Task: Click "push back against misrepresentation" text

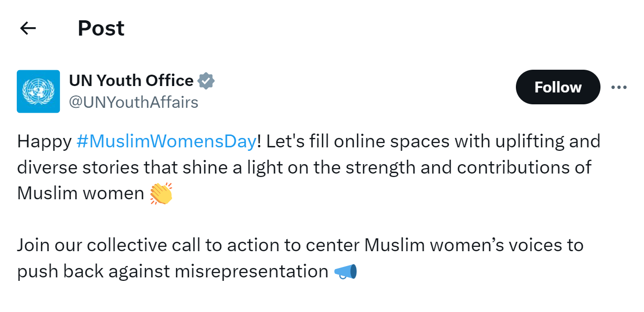Action: [172, 271]
